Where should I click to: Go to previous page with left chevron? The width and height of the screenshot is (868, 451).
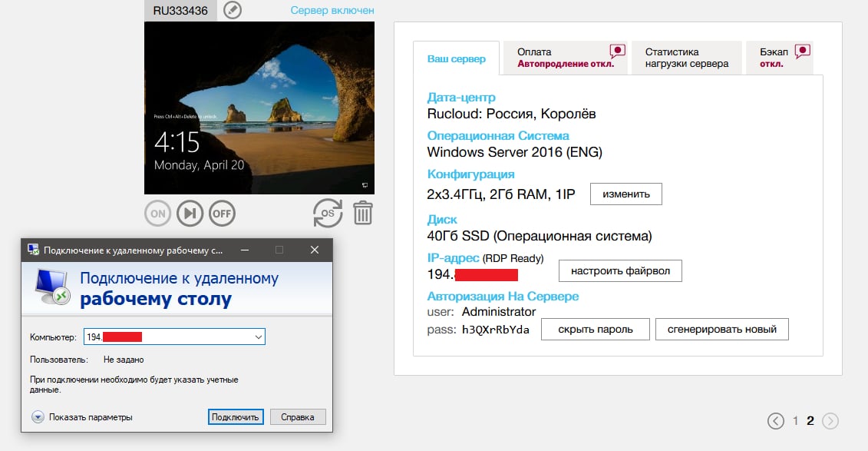coord(775,421)
